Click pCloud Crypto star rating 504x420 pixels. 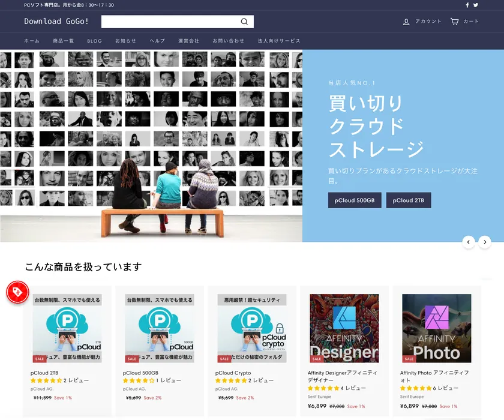(x=231, y=380)
